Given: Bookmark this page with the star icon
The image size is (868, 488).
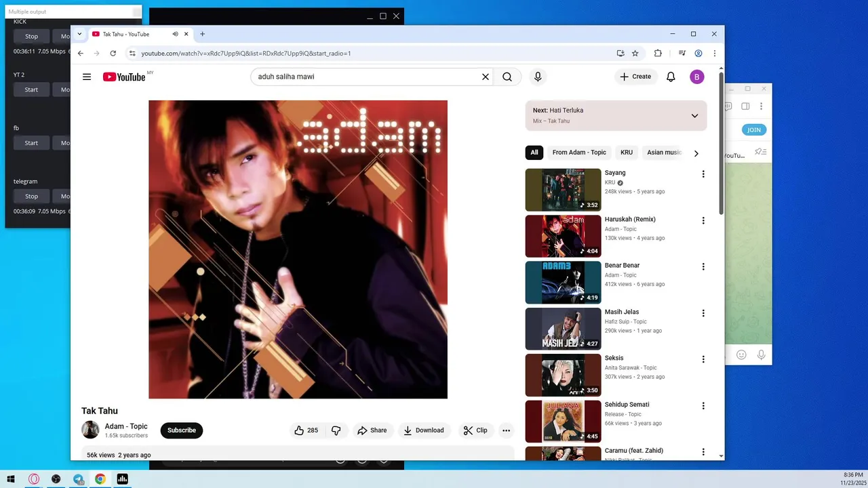Looking at the screenshot, I should pos(635,53).
